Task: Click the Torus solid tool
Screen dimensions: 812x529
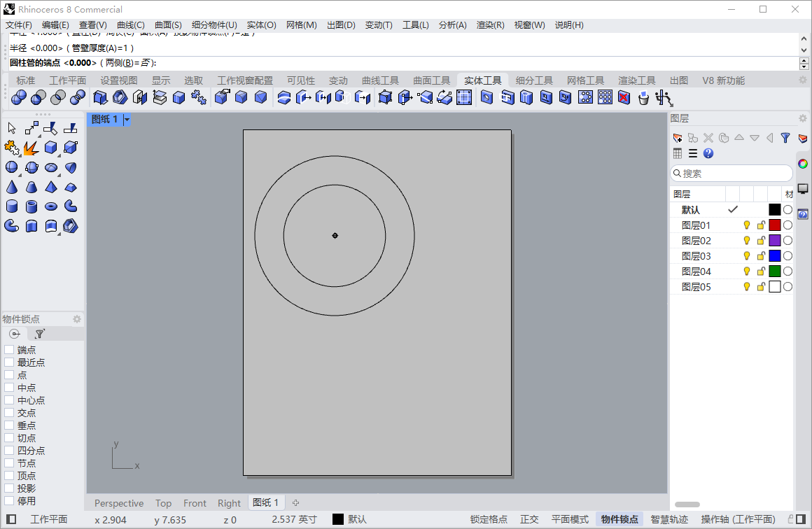Action: 50,206
